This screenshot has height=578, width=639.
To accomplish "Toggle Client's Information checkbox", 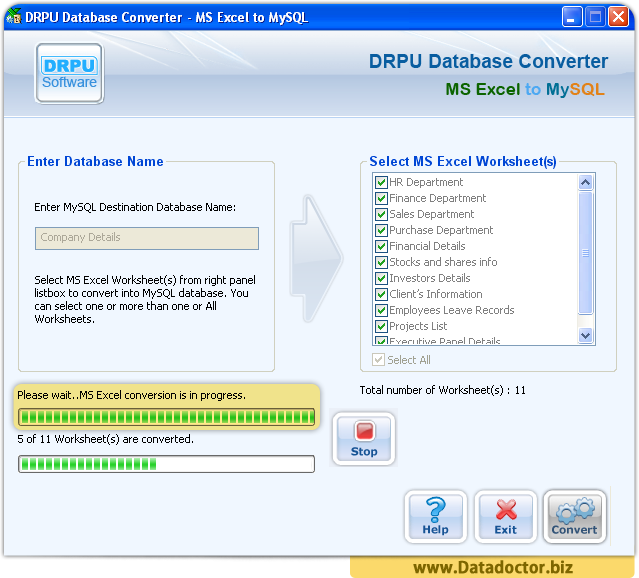I will coord(381,294).
